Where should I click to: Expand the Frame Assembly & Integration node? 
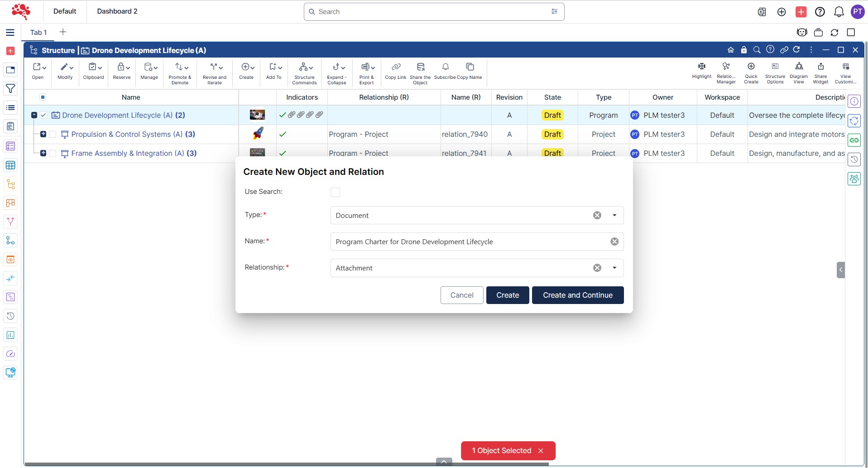[43, 153]
